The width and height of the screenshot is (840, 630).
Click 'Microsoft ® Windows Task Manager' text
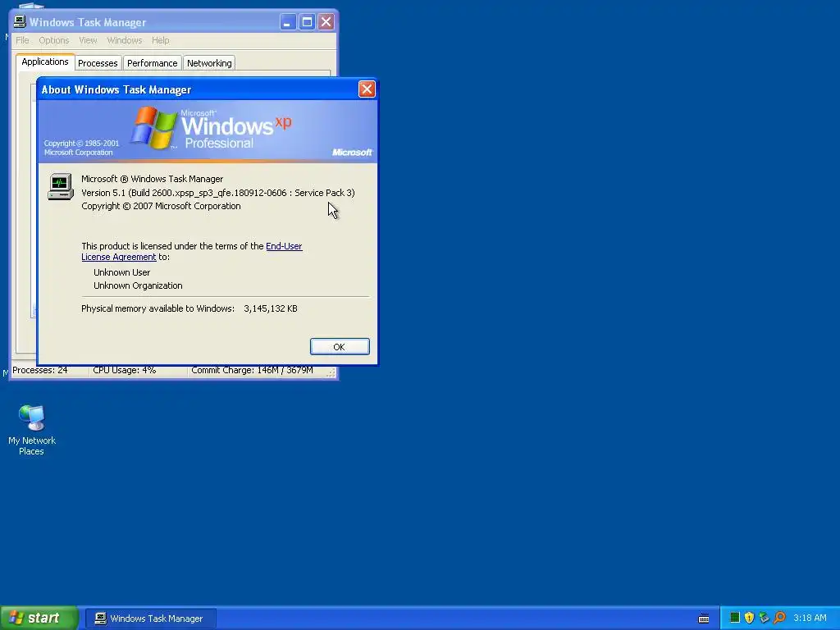(152, 179)
